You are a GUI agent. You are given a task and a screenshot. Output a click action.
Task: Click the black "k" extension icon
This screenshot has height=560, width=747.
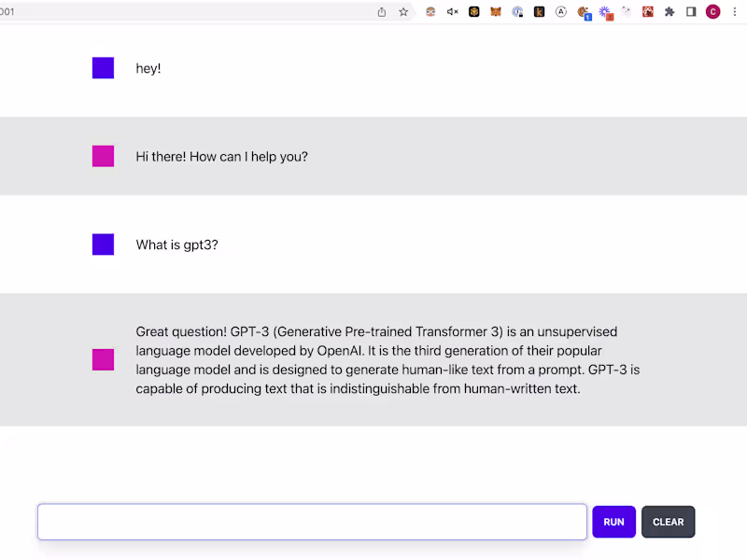[x=540, y=12]
